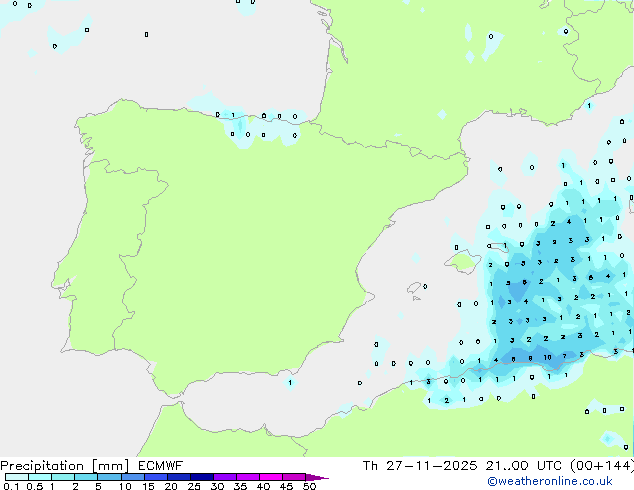Click the "20" legend scale label

[x=171, y=486]
